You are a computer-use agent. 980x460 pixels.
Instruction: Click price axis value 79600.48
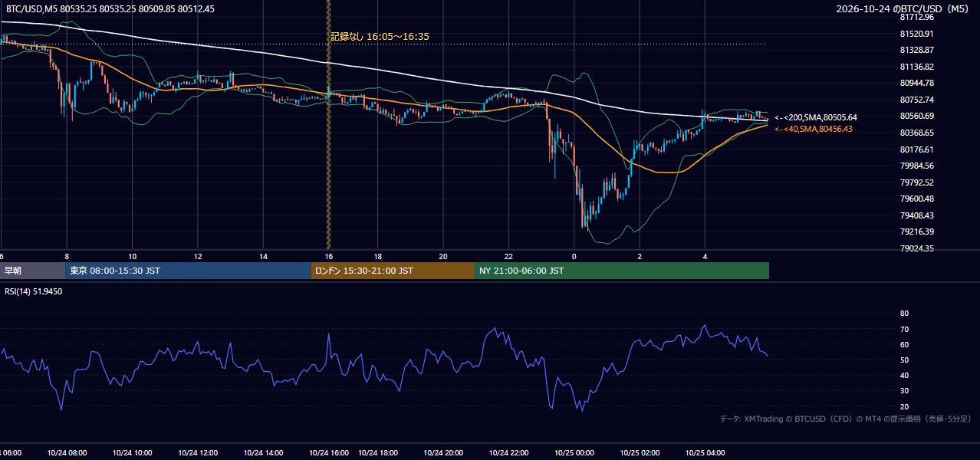916,199
